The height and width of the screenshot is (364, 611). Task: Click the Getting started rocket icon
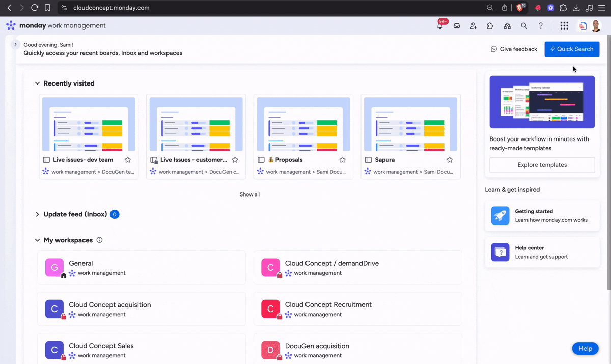pos(500,215)
